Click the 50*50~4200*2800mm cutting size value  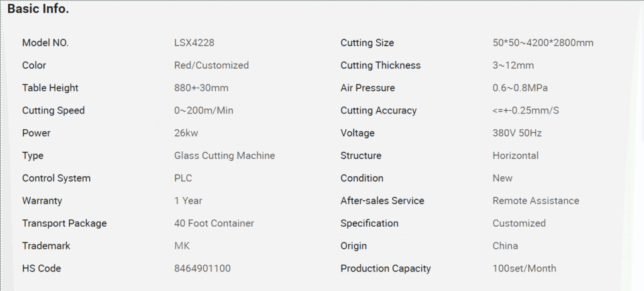[x=543, y=43]
